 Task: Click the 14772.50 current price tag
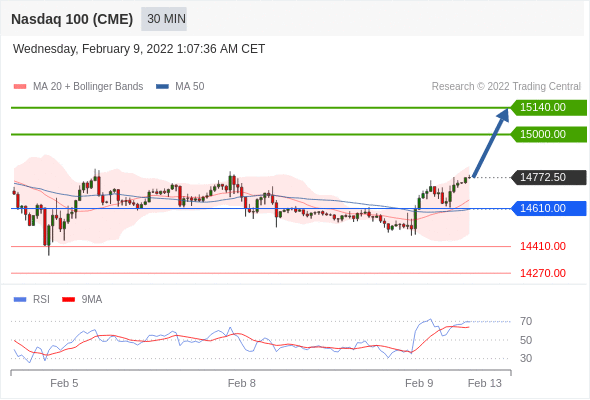click(549, 177)
